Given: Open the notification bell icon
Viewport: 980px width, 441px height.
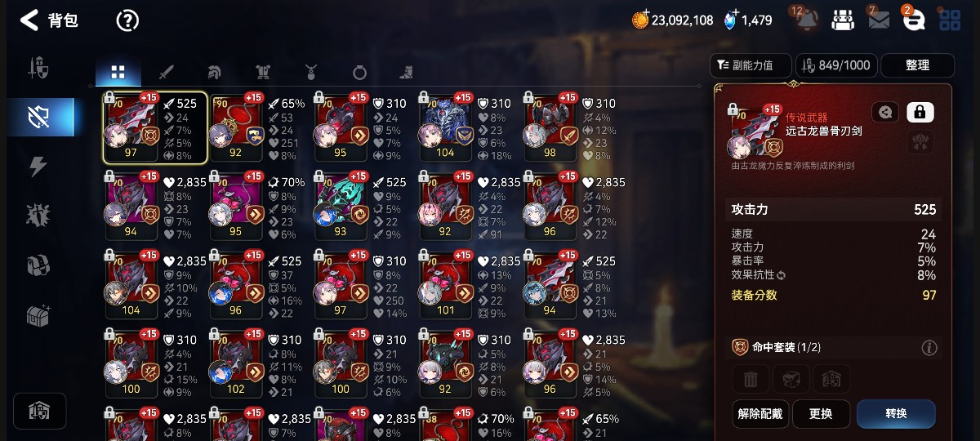Looking at the screenshot, I should 806,20.
